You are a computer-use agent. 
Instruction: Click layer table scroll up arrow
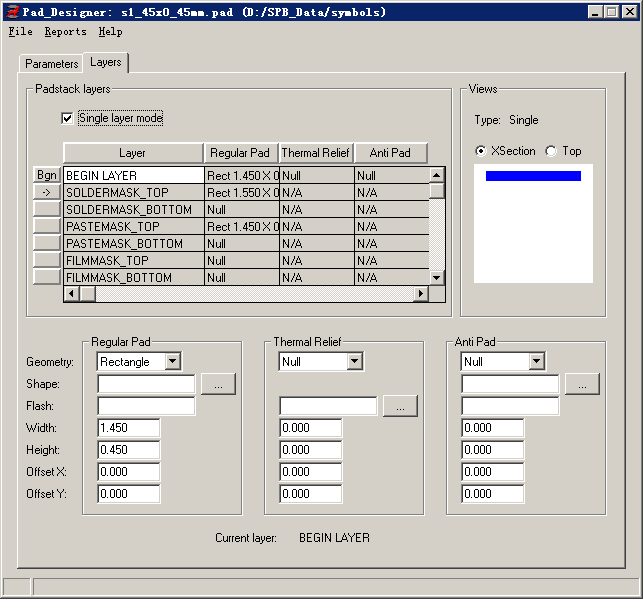(437, 175)
